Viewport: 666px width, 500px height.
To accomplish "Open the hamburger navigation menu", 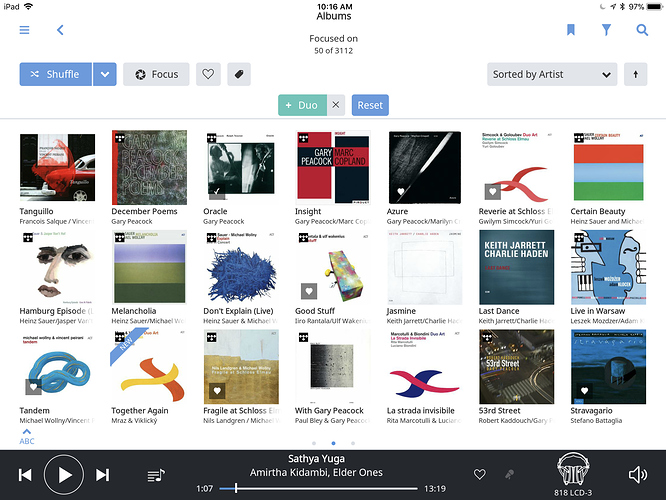I will (24, 30).
